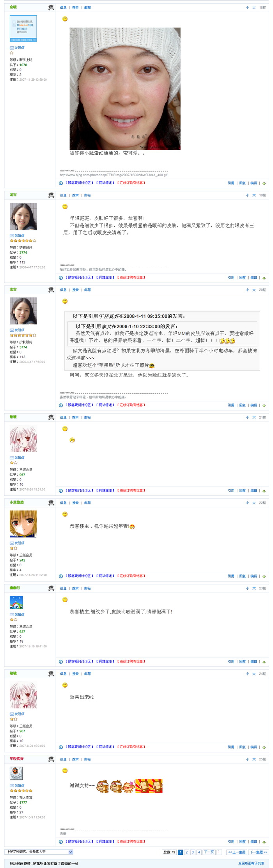This screenshot has height=868, width=273.
Task: Click the 发短信 envelope icon under user 幽幽谷
Action: [12, 614]
